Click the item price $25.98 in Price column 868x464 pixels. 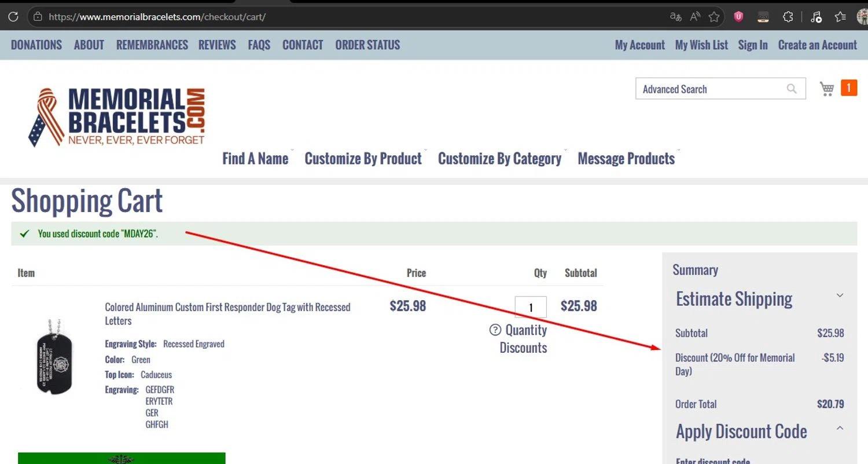(x=408, y=306)
